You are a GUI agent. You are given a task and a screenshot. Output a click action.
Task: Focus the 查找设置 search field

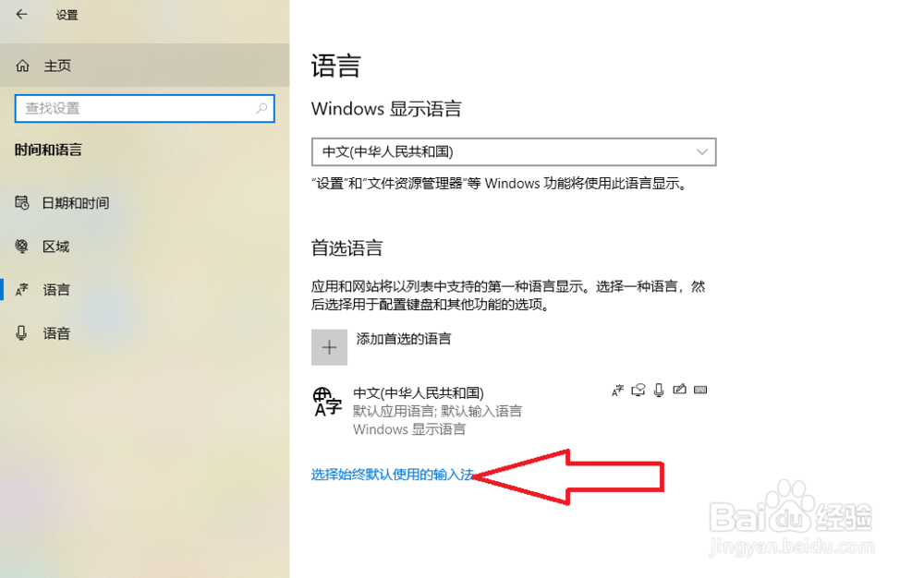144,108
